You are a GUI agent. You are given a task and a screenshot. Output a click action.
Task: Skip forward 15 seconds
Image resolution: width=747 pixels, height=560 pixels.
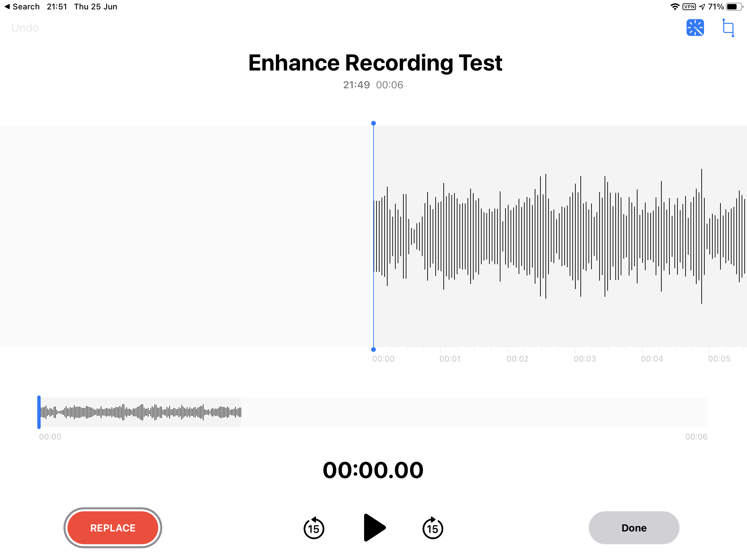(433, 527)
